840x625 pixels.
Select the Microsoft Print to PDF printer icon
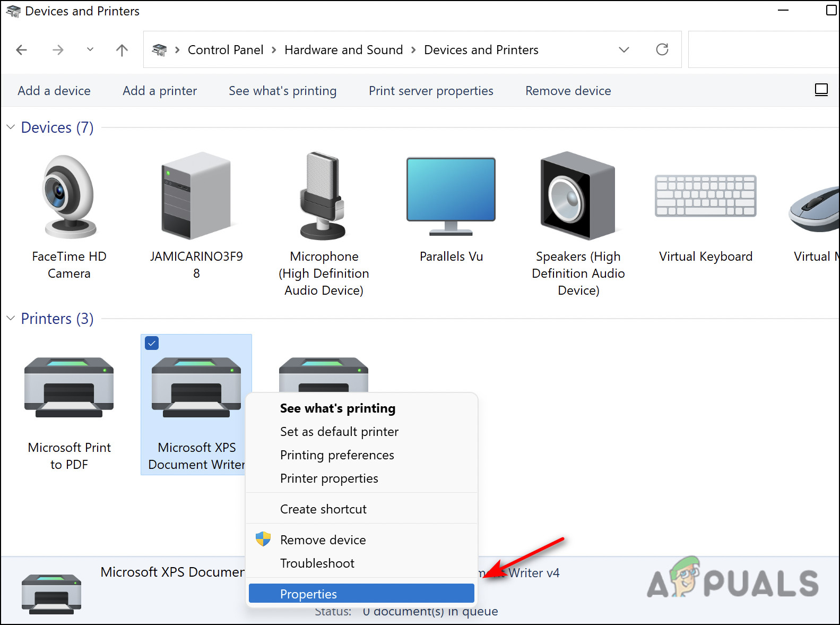pyautogui.click(x=69, y=388)
